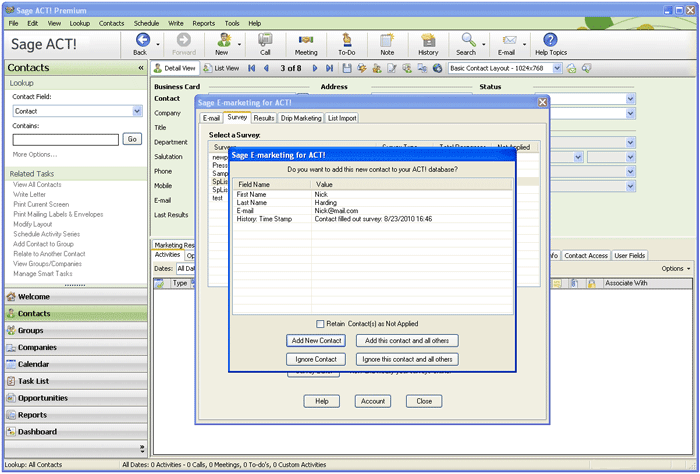Open Calendar in the navigation bar

click(76, 364)
